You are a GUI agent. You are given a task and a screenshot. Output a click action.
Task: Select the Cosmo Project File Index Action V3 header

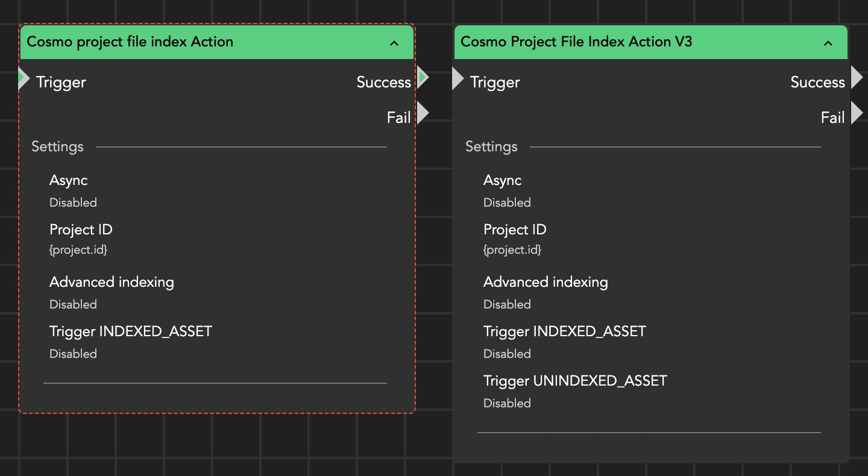(x=576, y=42)
